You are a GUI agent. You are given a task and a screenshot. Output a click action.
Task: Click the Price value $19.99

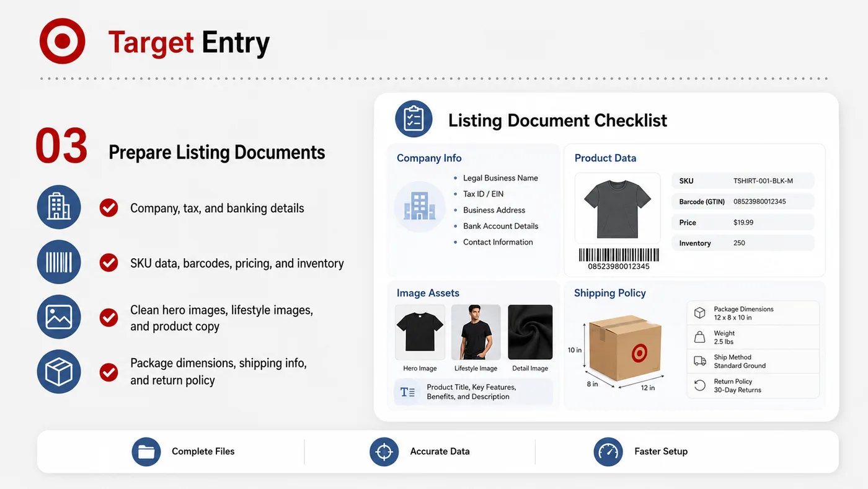pyautogui.click(x=743, y=222)
